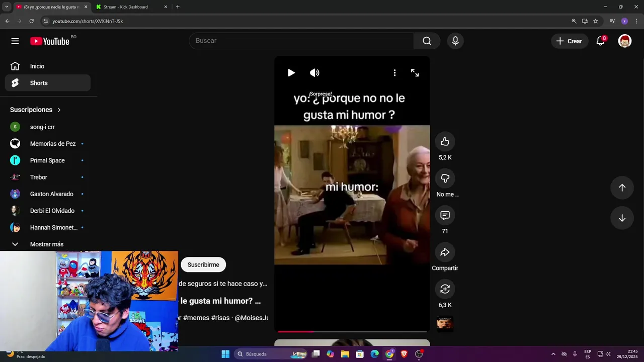Open the zoom magnifier in the address bar
644x362 pixels.
click(574, 21)
